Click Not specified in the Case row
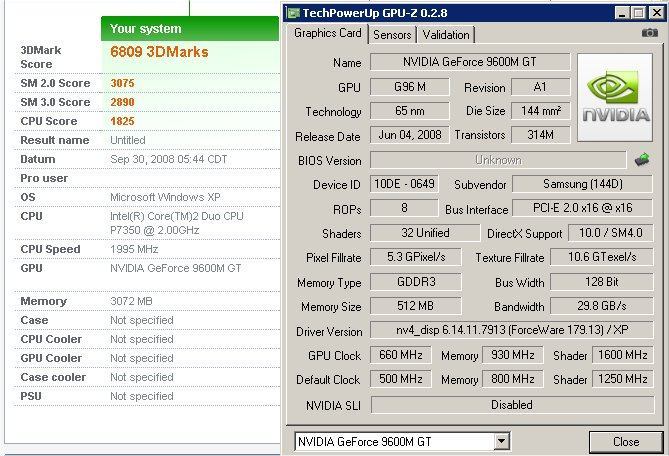The height and width of the screenshot is (456, 669). [x=142, y=320]
